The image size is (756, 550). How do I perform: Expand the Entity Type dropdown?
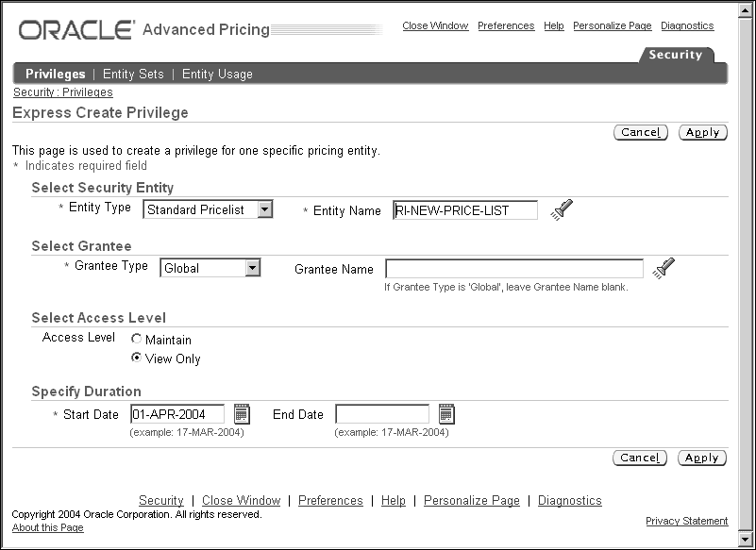point(264,209)
